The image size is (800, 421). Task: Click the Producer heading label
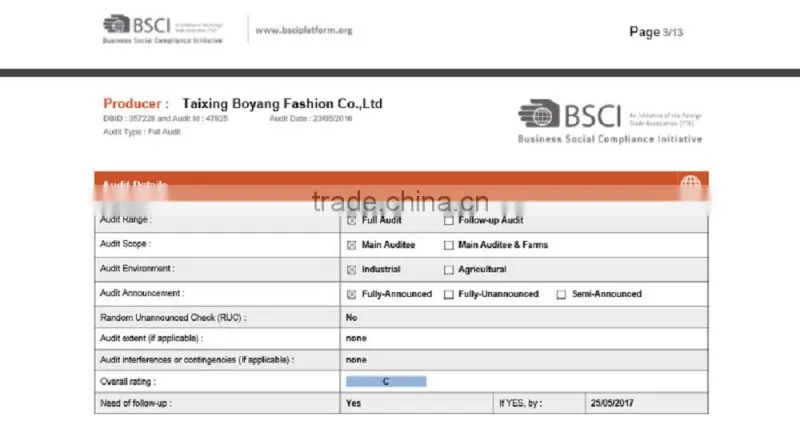(x=136, y=104)
